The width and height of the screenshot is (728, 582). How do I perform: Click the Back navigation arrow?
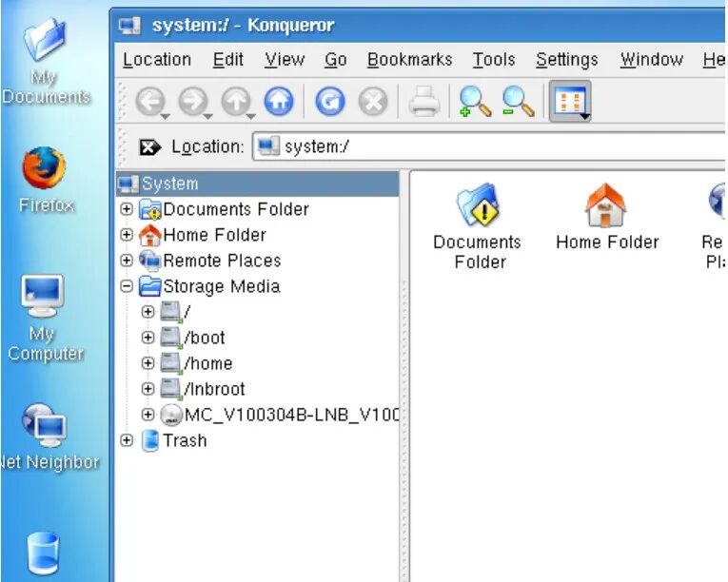149,101
